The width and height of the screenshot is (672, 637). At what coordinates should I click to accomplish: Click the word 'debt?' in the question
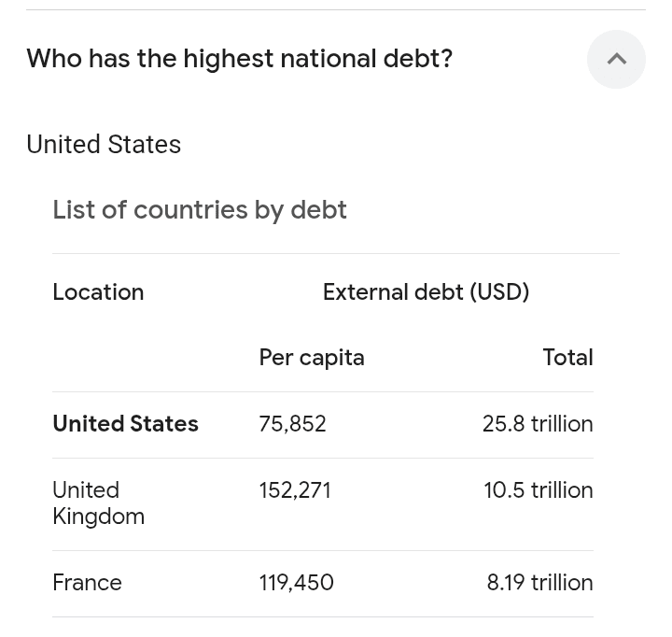pyautogui.click(x=418, y=58)
